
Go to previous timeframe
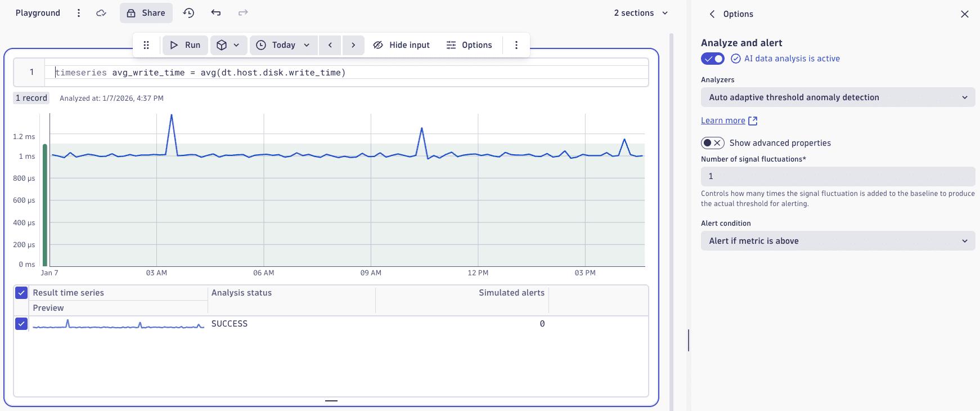(x=330, y=45)
